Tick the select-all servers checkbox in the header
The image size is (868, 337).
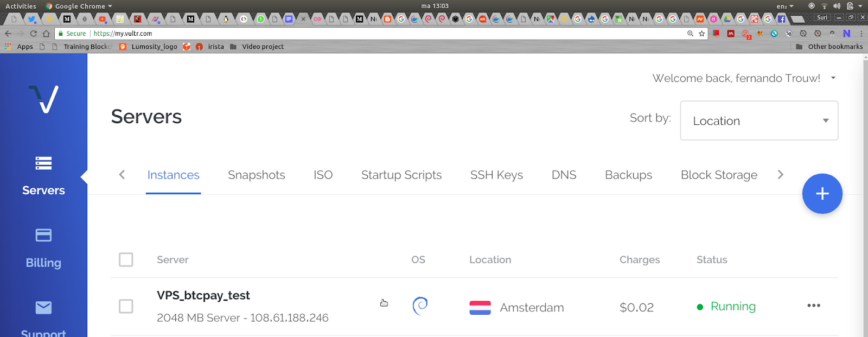(x=126, y=259)
